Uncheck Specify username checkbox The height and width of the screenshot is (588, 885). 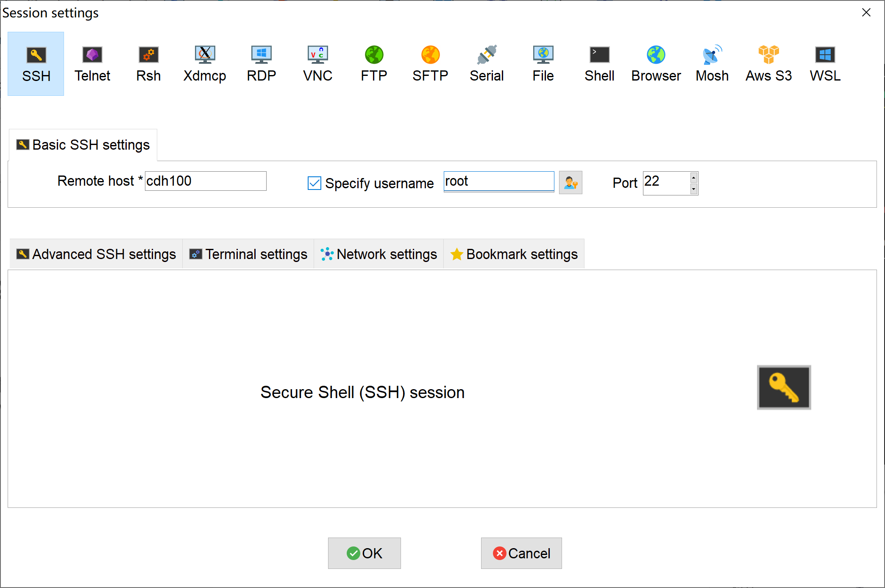coord(314,183)
